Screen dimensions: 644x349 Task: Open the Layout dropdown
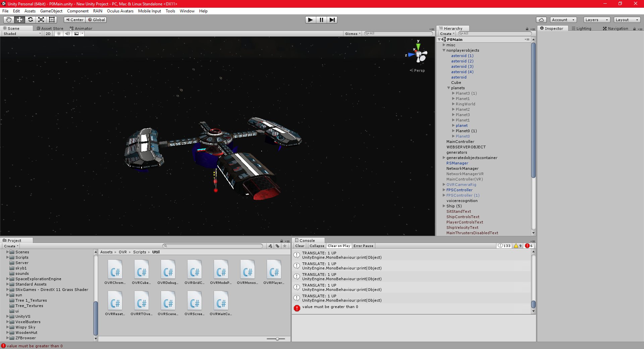(627, 20)
